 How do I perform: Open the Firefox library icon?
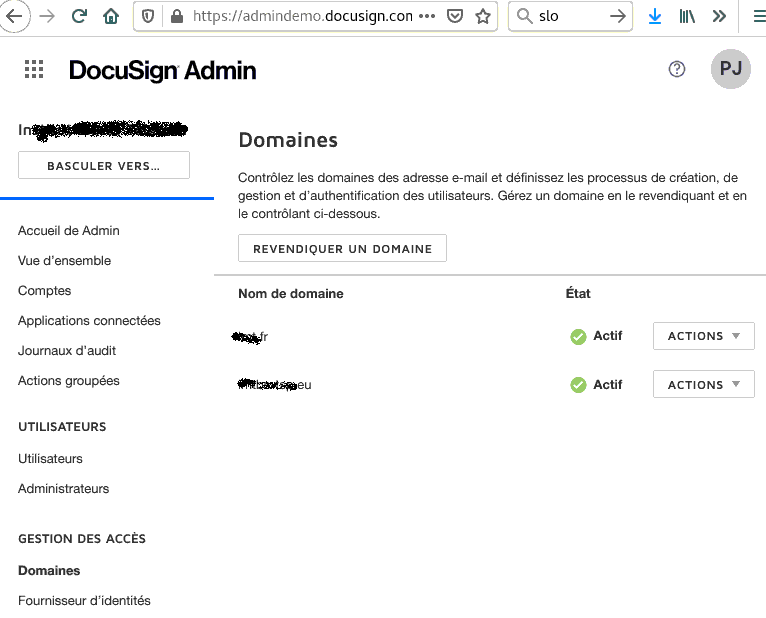(x=687, y=16)
